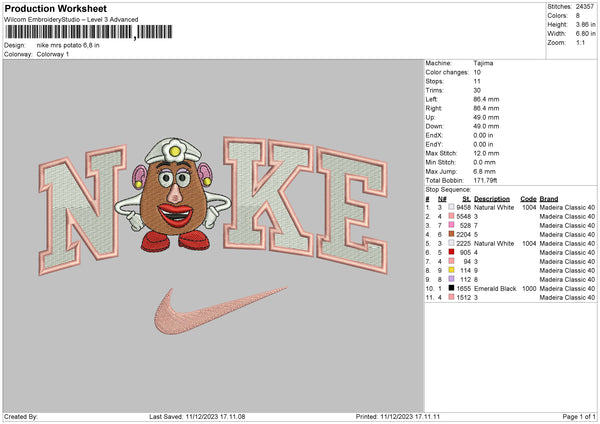The width and height of the screenshot is (600, 424).
Task: Click the Stops value 11
Action: (477, 81)
